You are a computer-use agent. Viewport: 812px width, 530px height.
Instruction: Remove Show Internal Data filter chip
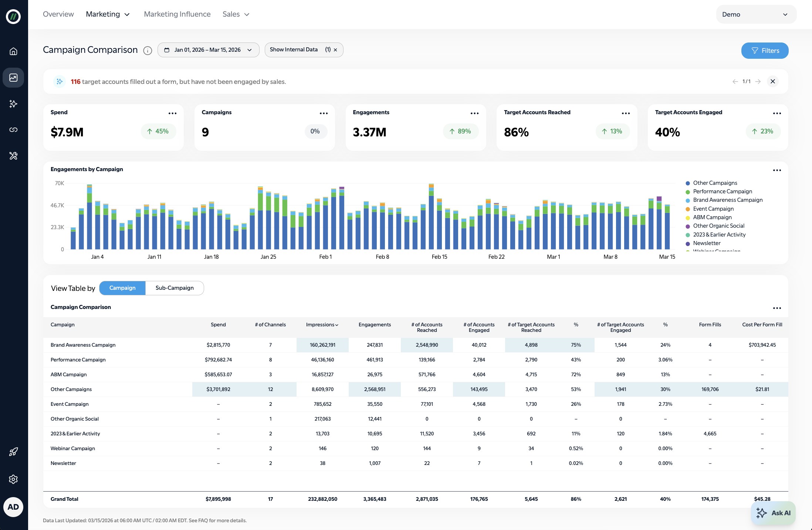tap(335, 50)
